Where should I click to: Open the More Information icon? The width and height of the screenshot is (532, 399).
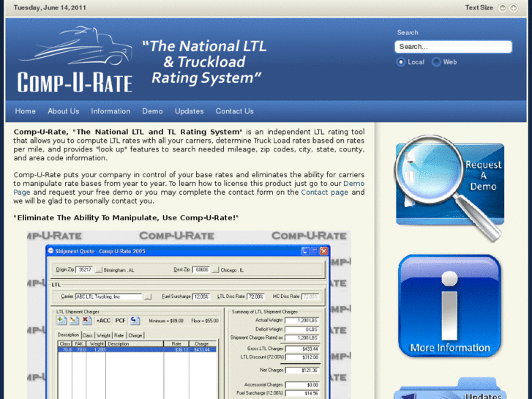449,305
